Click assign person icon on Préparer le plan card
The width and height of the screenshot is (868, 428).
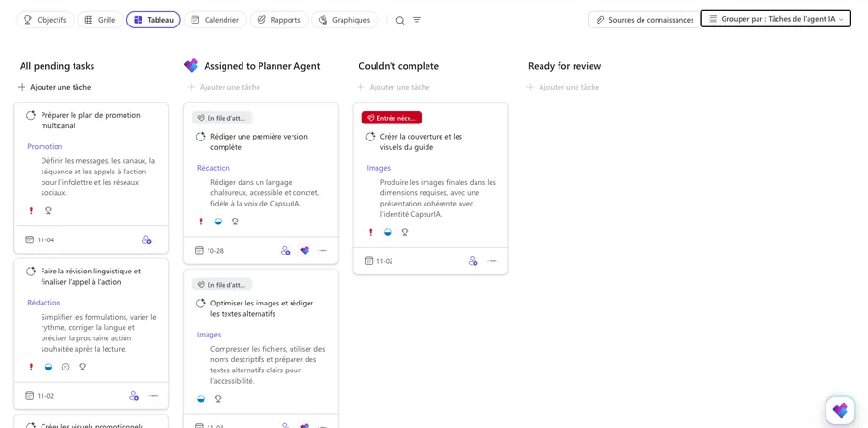coord(146,240)
